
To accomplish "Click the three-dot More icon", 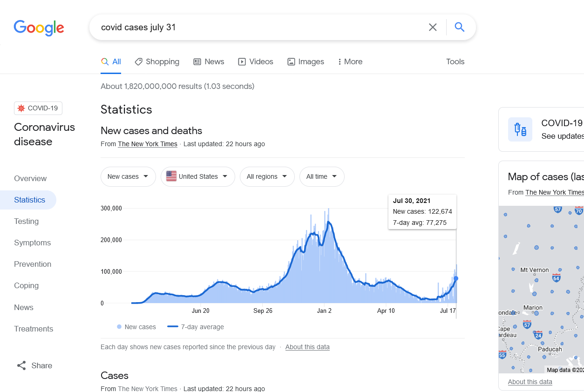I will click(x=340, y=61).
